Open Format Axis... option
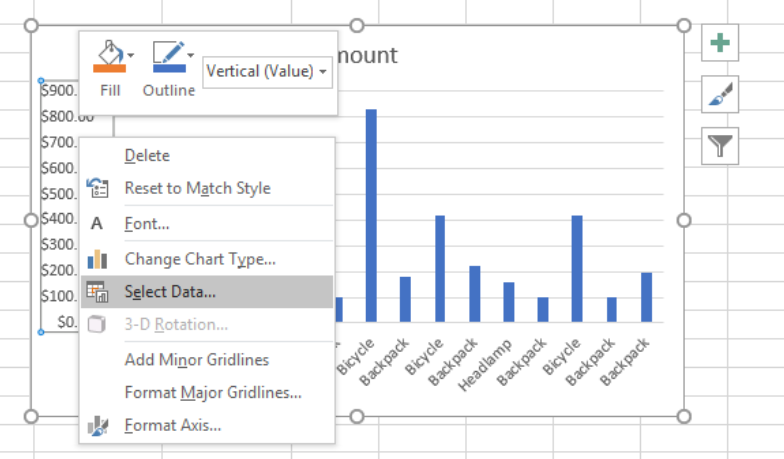This screenshot has height=459, width=784. pos(207,426)
